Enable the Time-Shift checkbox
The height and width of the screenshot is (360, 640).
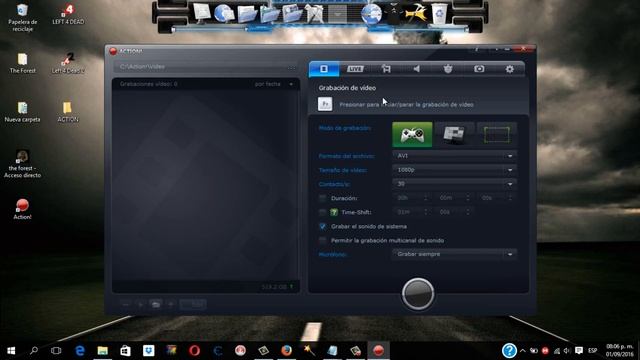[x=322, y=212]
